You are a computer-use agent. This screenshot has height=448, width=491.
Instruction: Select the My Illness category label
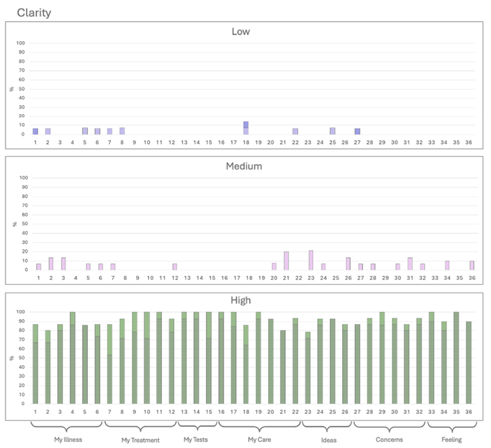click(68, 440)
